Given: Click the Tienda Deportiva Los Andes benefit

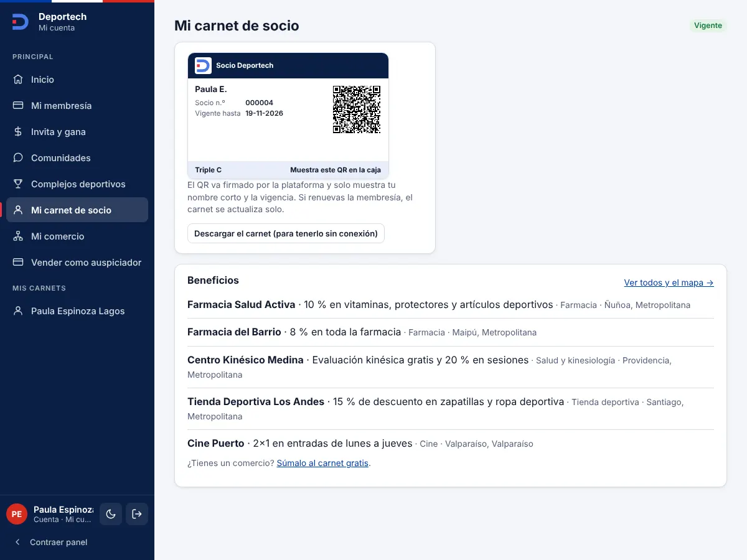Looking at the screenshot, I should tap(451, 409).
